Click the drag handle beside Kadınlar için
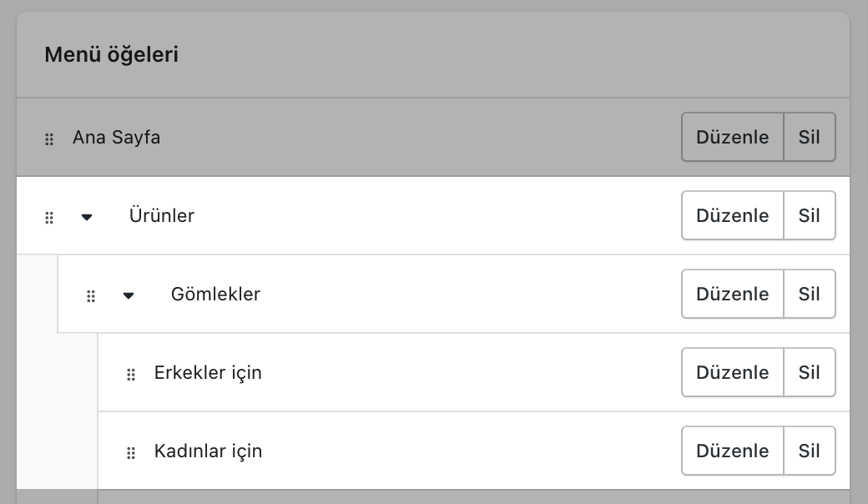Viewport: 868px width, 504px height. pyautogui.click(x=131, y=453)
